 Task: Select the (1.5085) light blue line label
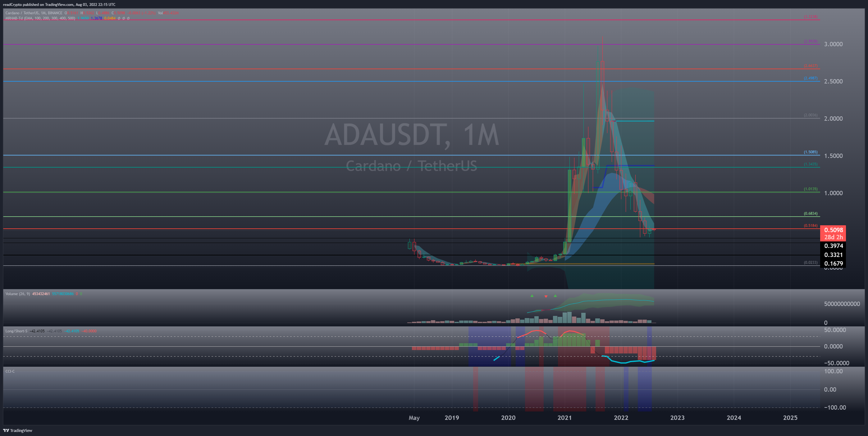(x=811, y=152)
